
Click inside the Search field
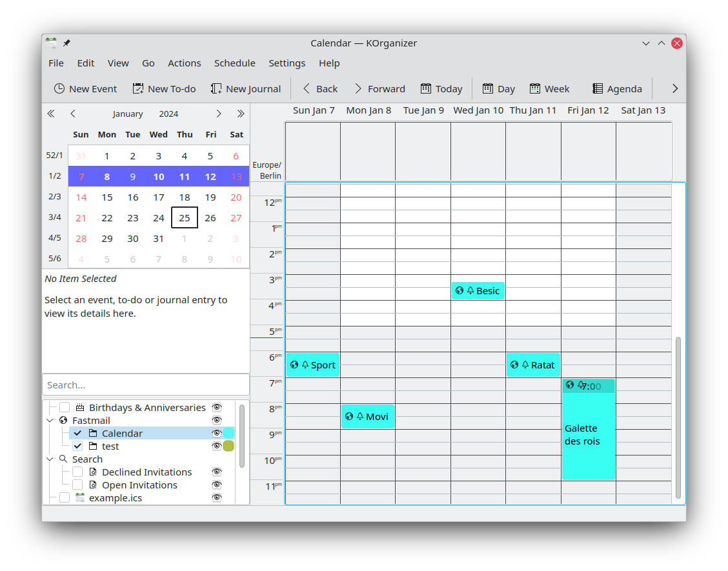coord(145,385)
